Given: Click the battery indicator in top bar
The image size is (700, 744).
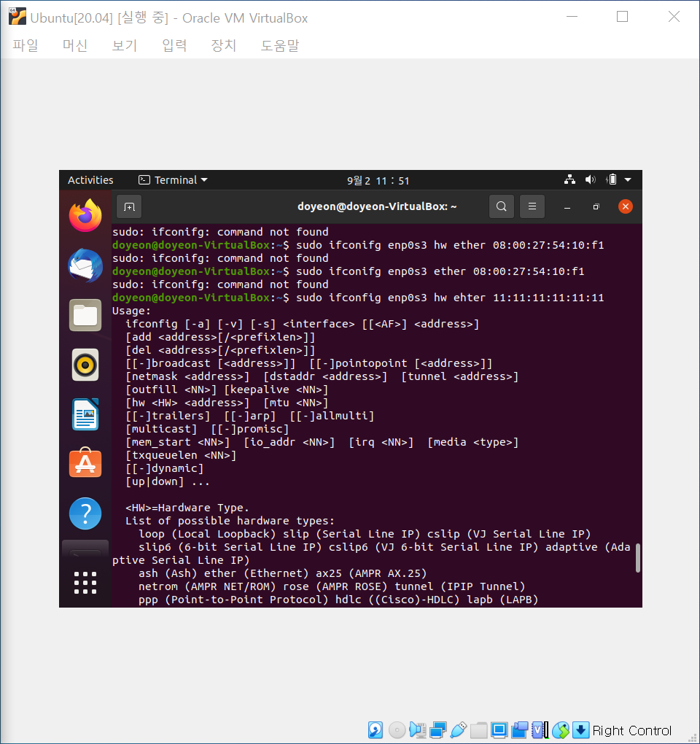Looking at the screenshot, I should tap(611, 180).
